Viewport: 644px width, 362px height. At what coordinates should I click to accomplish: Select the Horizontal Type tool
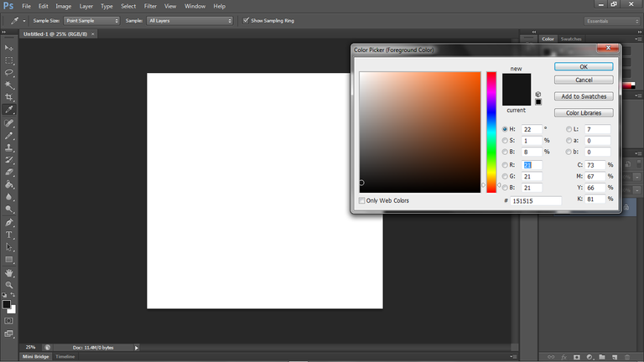8,235
